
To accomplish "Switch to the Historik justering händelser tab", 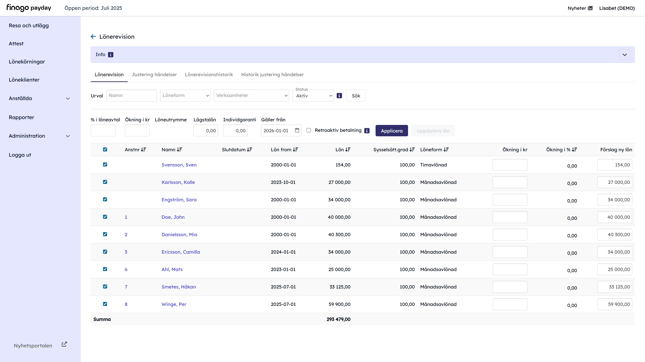I will 272,74.
